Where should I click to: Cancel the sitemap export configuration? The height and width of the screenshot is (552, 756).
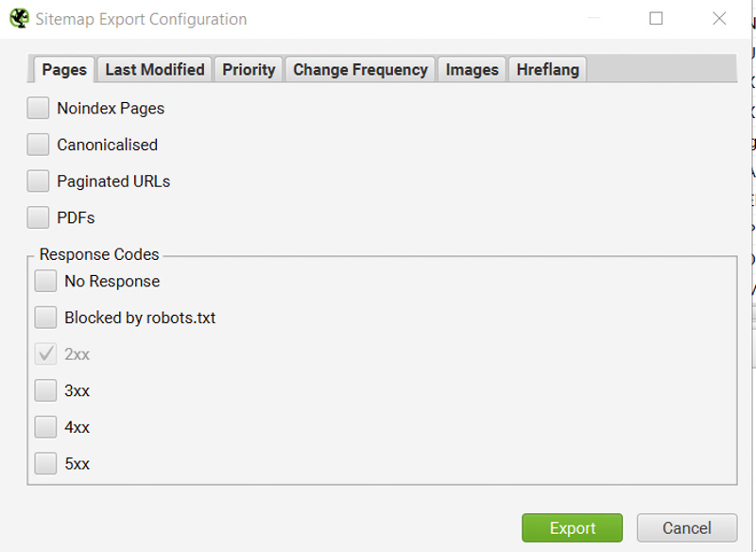(x=687, y=528)
